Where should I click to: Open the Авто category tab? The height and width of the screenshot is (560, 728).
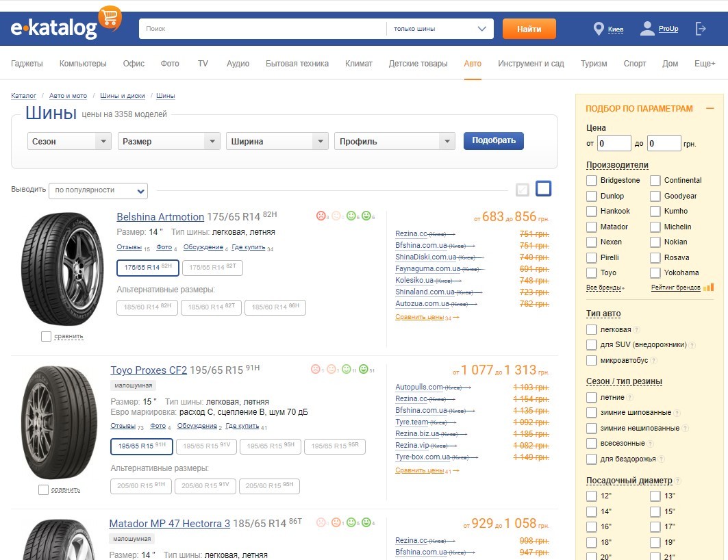pyautogui.click(x=473, y=64)
